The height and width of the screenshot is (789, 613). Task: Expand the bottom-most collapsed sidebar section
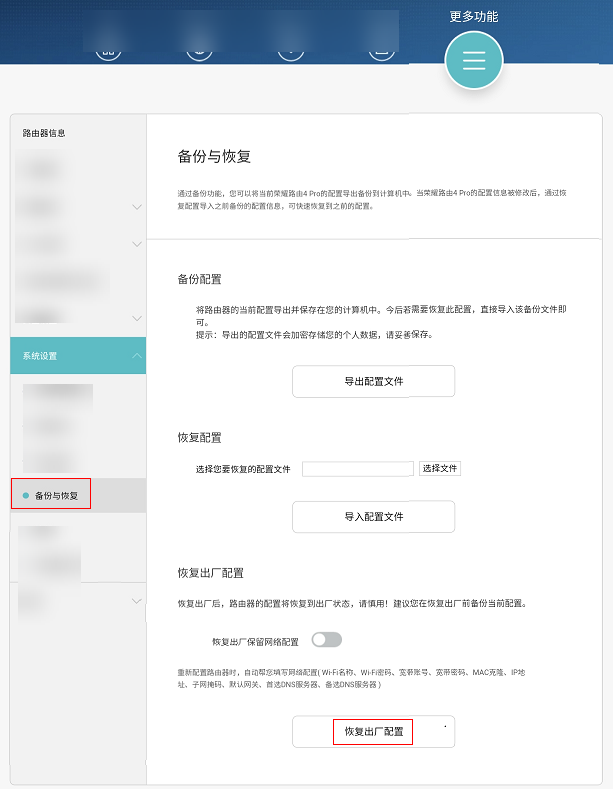click(136, 601)
